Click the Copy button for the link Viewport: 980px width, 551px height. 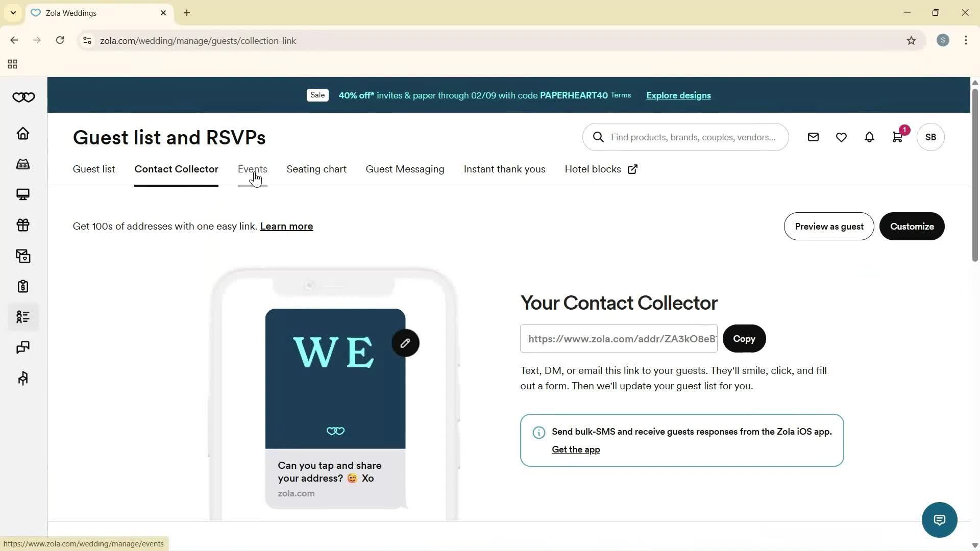(x=744, y=338)
